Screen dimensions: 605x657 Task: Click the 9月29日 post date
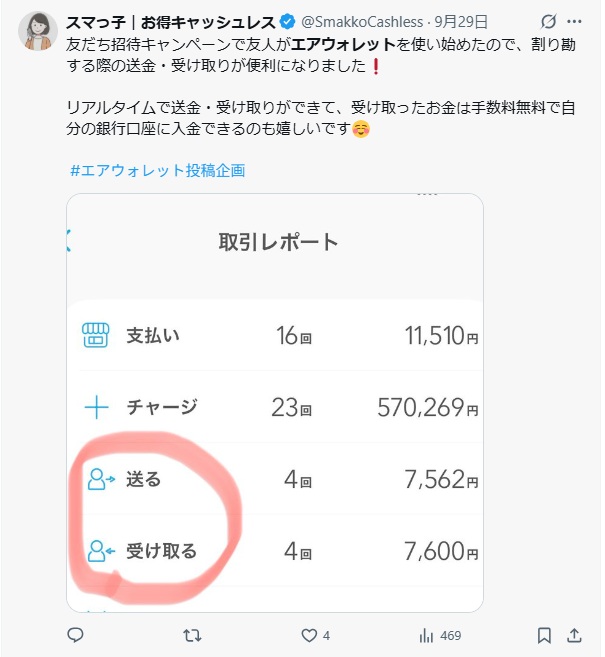click(x=461, y=21)
